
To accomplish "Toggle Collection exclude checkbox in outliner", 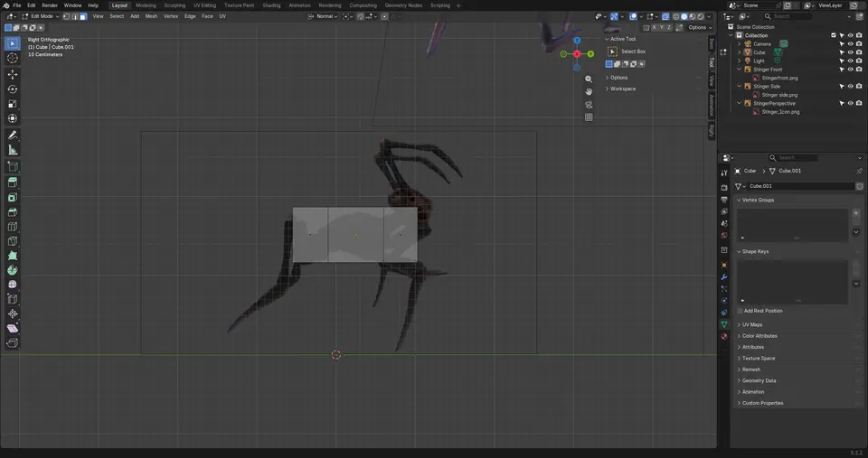I will click(x=833, y=35).
